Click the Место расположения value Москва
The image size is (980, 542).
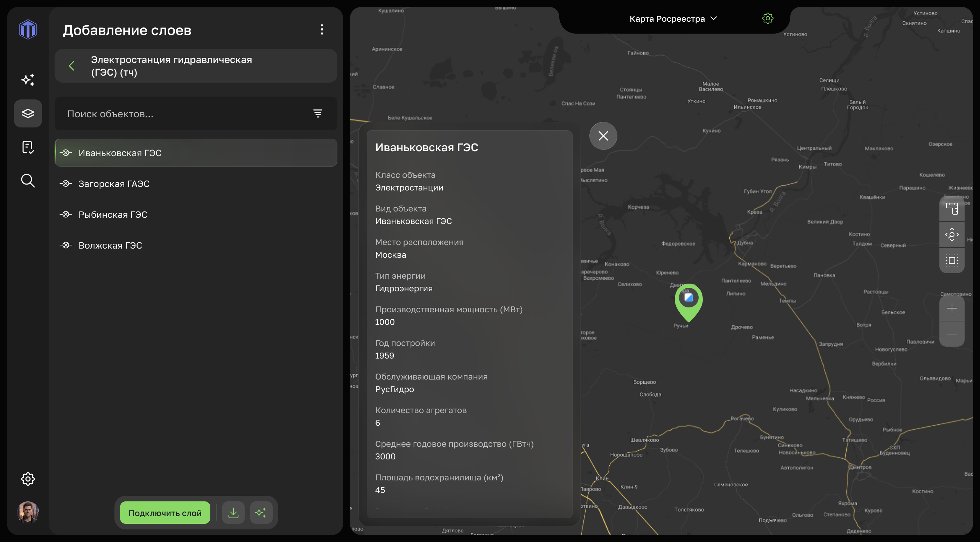390,255
